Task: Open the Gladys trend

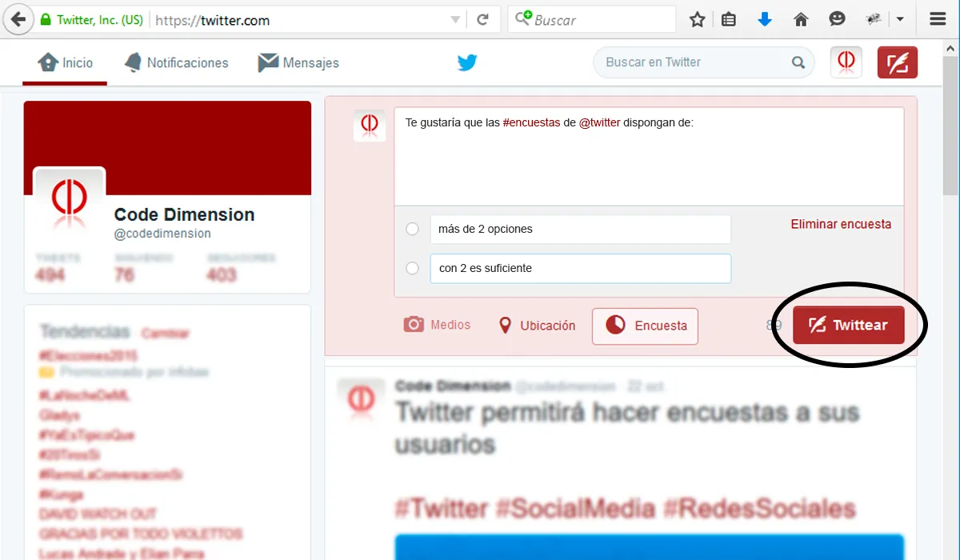Action: (59, 415)
